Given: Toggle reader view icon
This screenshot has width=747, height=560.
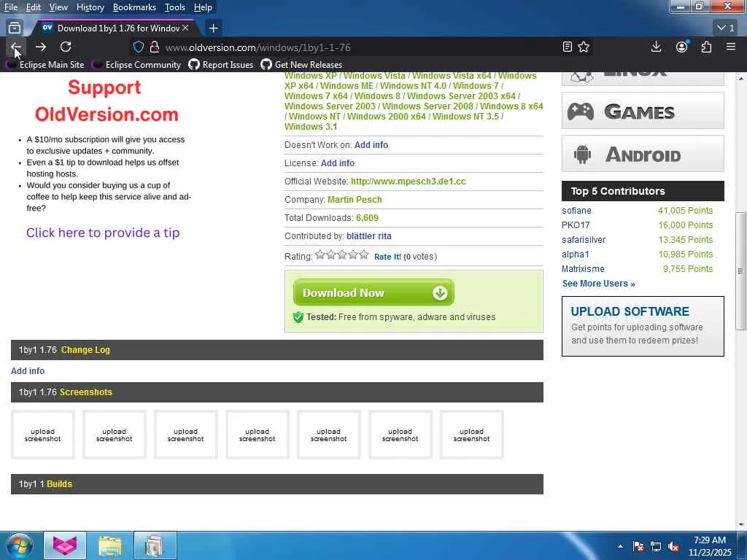Looking at the screenshot, I should tap(567, 47).
